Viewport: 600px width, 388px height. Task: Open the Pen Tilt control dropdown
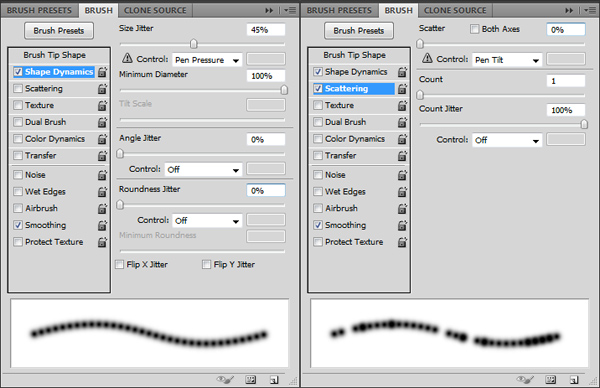pyautogui.click(x=507, y=60)
